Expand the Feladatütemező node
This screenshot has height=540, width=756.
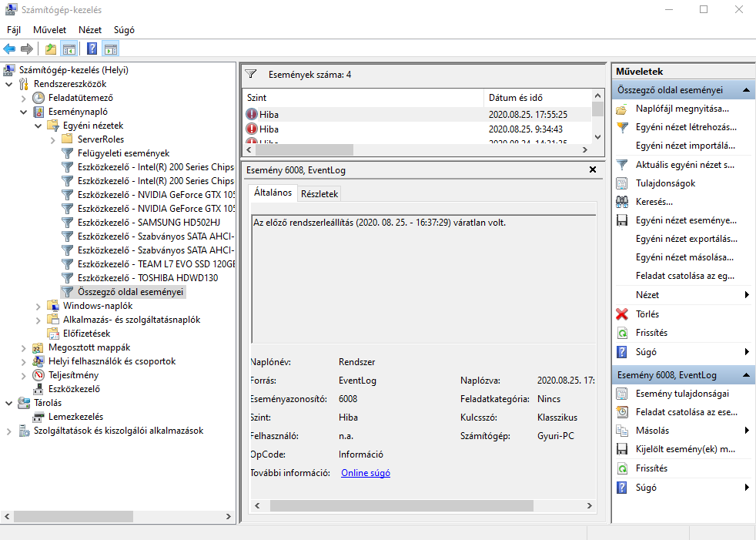[23, 98]
